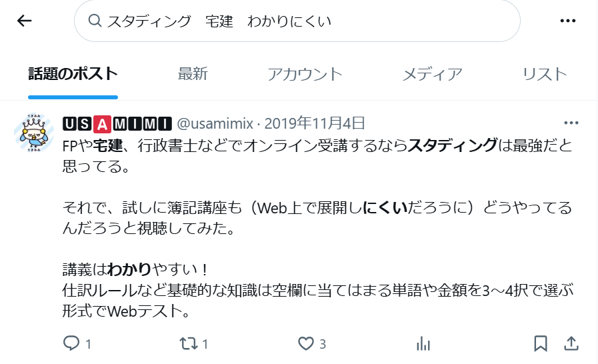
Task: Switch to the 最新 tab
Action: coord(193,74)
